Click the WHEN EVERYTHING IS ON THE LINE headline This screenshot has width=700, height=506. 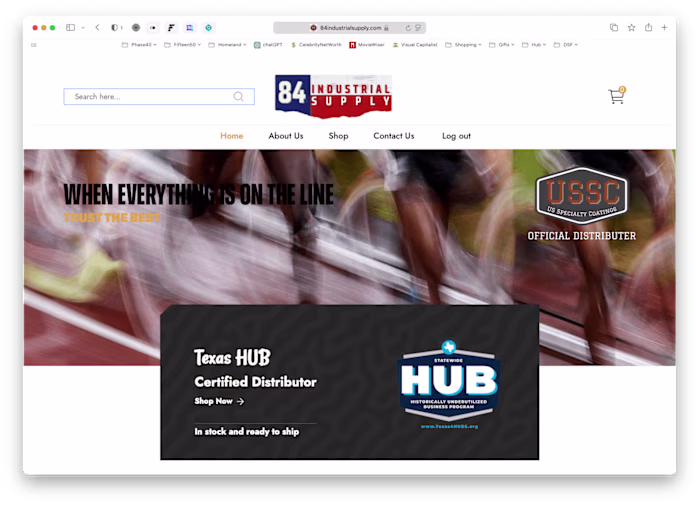(199, 194)
